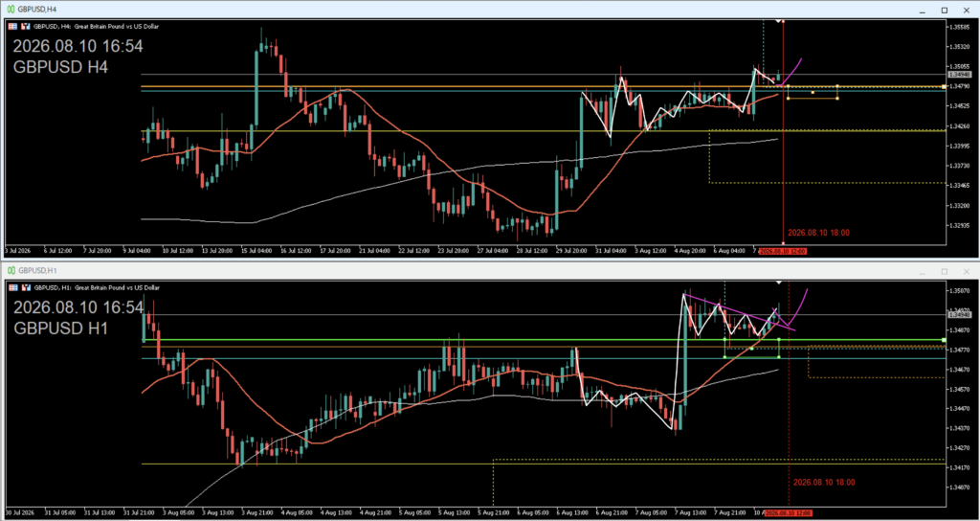This screenshot has width=980, height=521.
Task: Select the red 2026.08.10 18:00 text label on H1
Action: [824, 483]
